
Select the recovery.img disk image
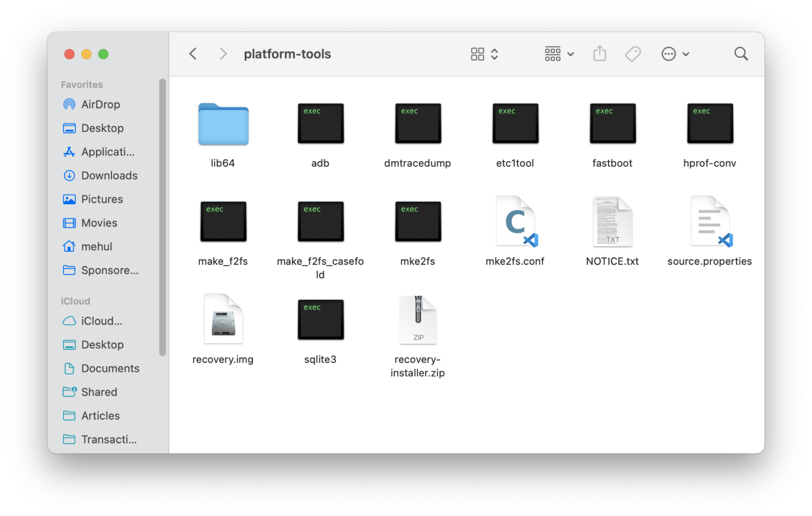pyautogui.click(x=223, y=320)
